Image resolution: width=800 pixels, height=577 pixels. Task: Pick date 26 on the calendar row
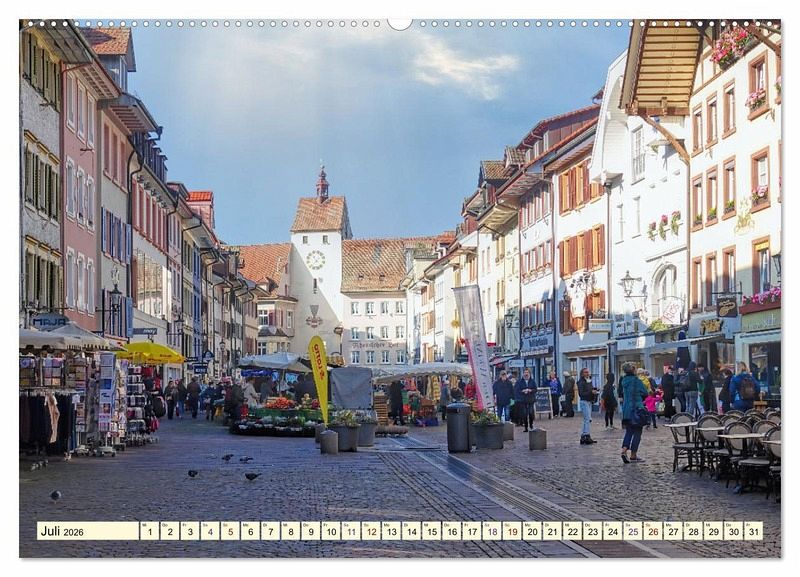coord(652,531)
